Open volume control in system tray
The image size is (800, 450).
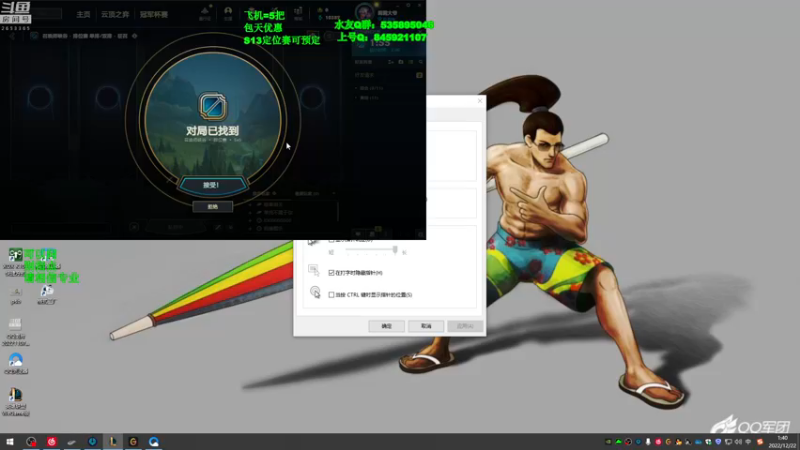(738, 442)
